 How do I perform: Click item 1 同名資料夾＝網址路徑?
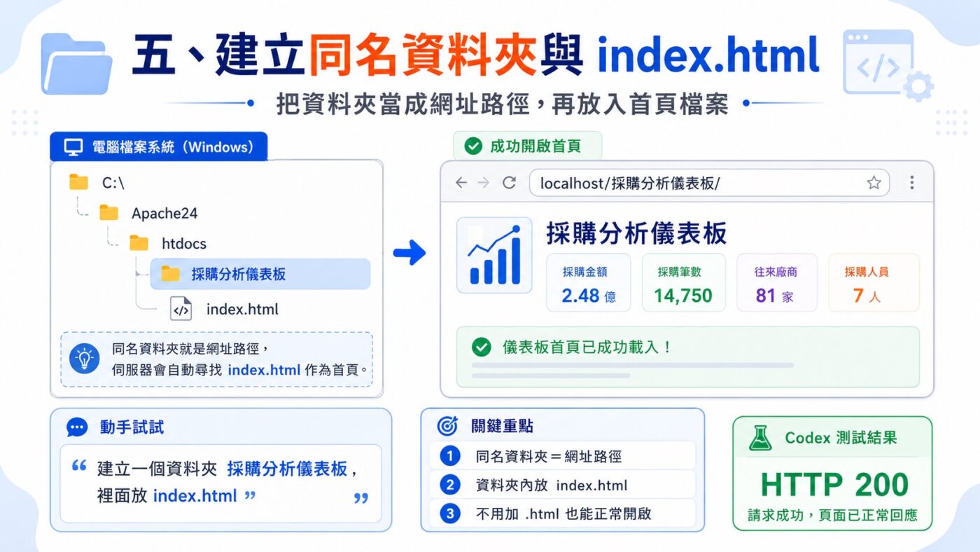563,457
